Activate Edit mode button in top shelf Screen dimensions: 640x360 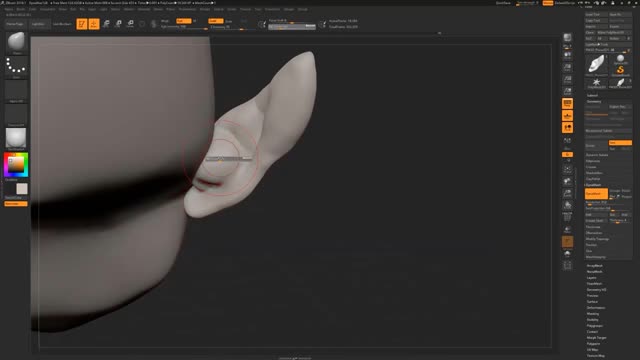tap(82, 24)
